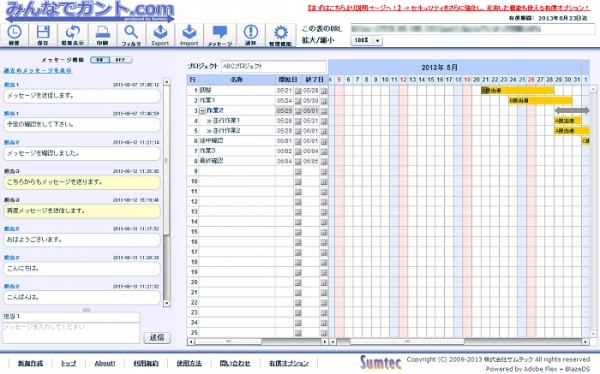Image resolution: width=600 pixels, height=374 pixels.
Task: Select the 開始日 column header
Action: [288, 80]
